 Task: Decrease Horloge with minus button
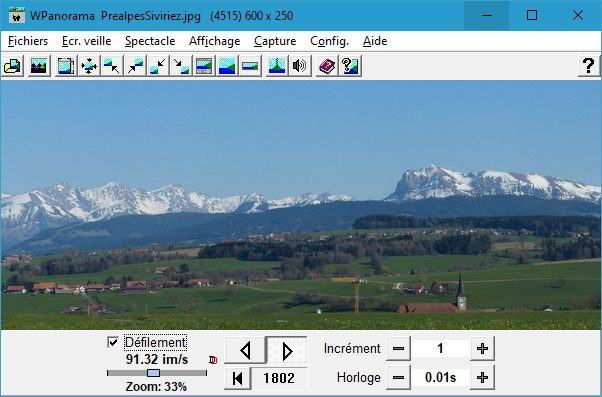pyautogui.click(x=399, y=378)
